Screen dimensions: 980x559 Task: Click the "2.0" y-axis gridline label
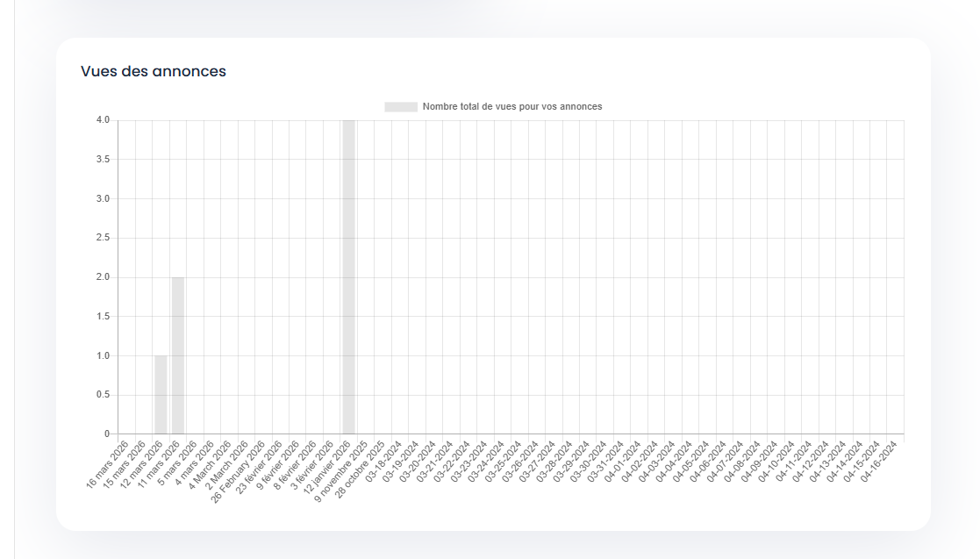click(x=102, y=276)
